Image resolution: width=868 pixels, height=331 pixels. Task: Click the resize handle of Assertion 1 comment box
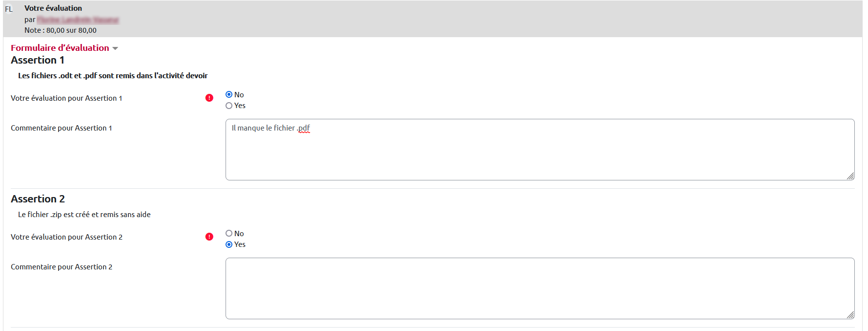click(850, 177)
